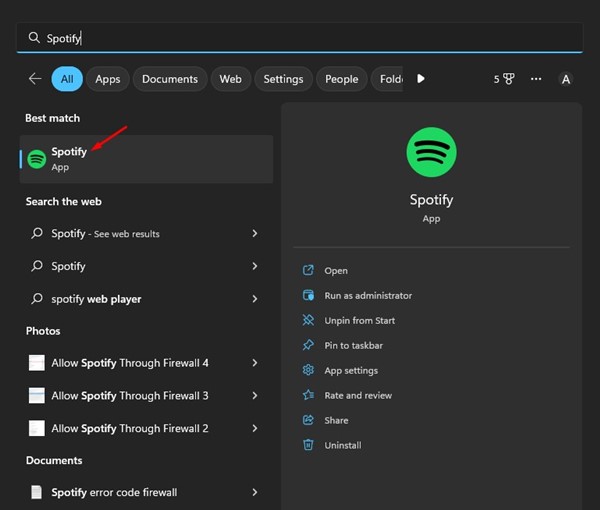
Task: Click the Share icon in details pane
Action: (308, 420)
